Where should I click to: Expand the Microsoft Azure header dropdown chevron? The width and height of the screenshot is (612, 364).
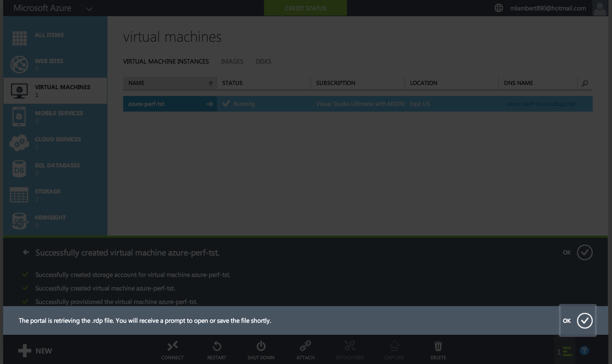[89, 9]
